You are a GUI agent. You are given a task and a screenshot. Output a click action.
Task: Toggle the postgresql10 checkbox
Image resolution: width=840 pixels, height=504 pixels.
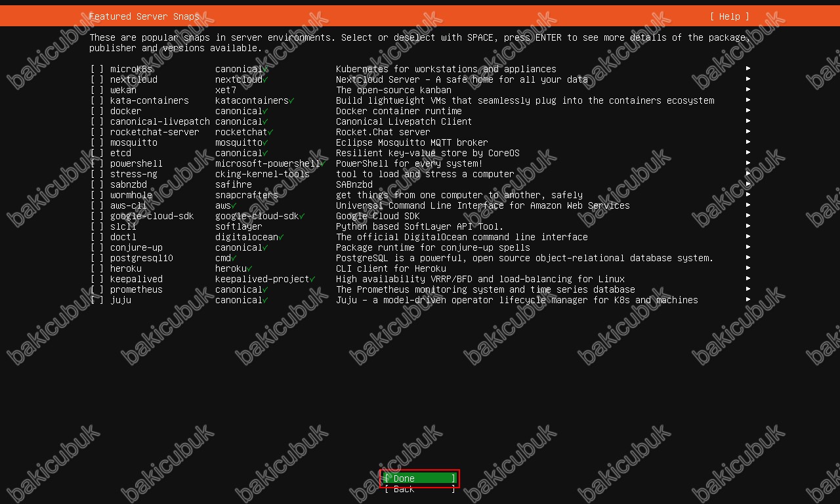click(97, 258)
